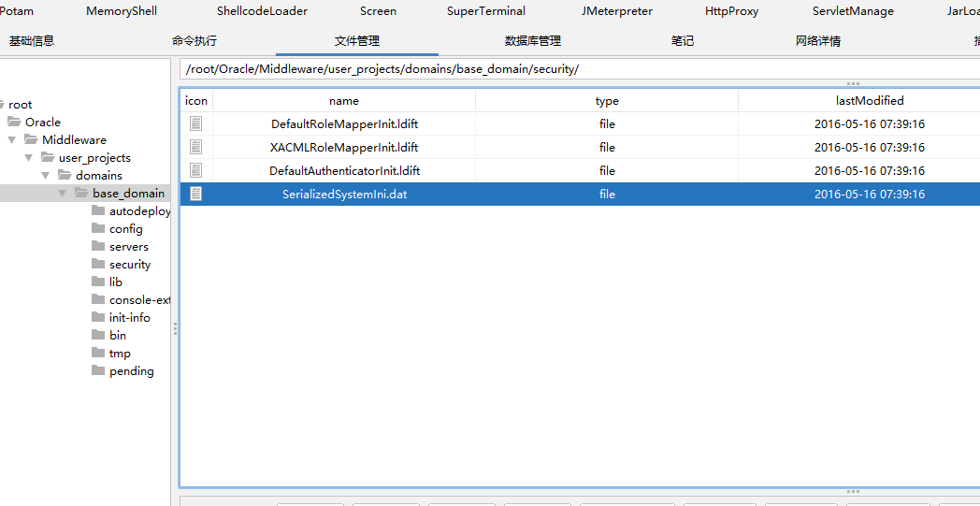
Task: Select the security folder in tree
Action: pos(129,265)
